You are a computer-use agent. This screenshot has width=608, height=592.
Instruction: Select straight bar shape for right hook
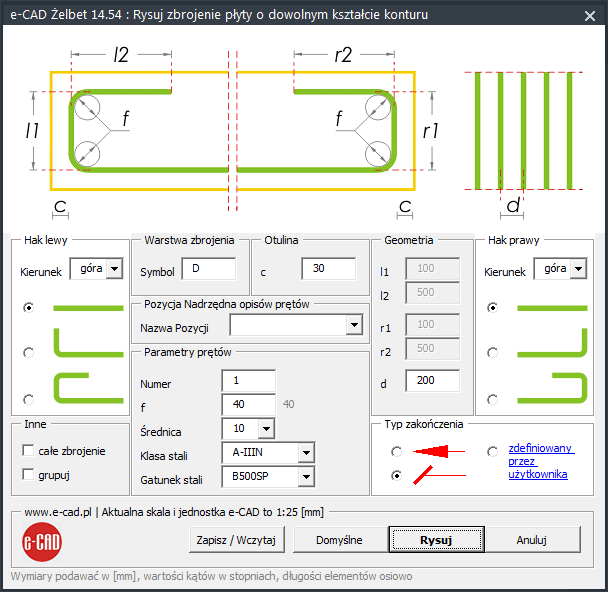pos(492,308)
